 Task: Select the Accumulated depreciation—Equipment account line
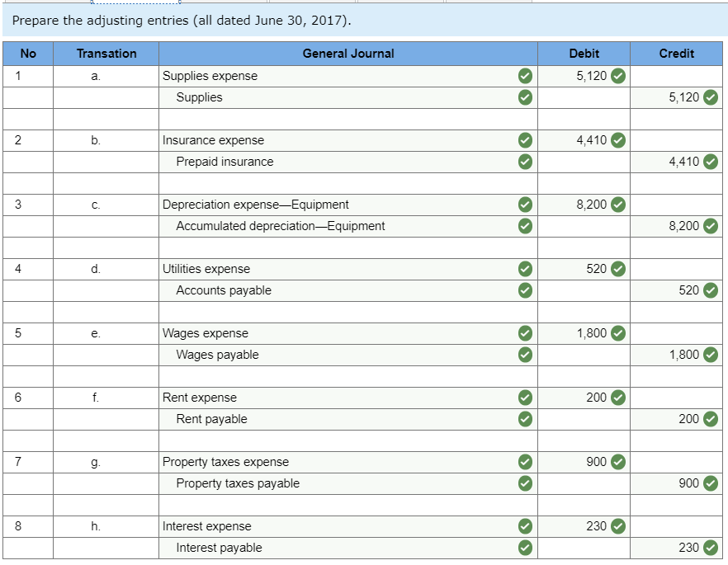pyautogui.click(x=280, y=226)
